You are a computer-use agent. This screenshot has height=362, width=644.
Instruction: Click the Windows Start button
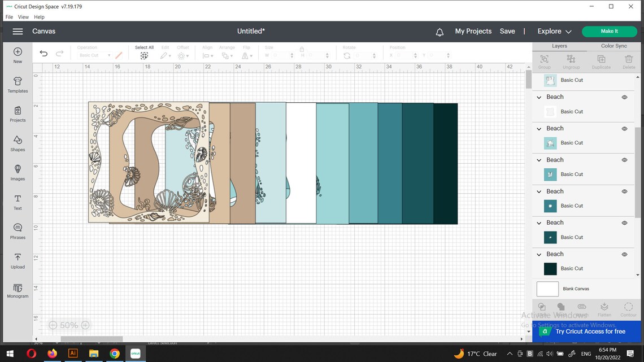click(10, 354)
